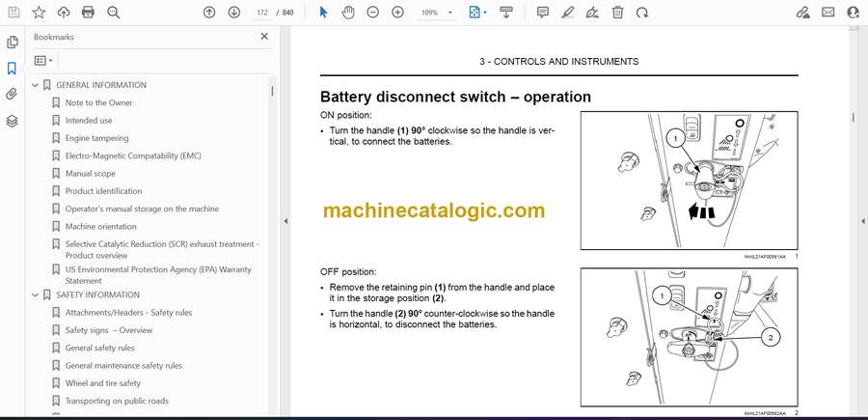Click the document vertical scrollbar thumb
The height and width of the screenshot is (420, 868).
[x=854, y=118]
